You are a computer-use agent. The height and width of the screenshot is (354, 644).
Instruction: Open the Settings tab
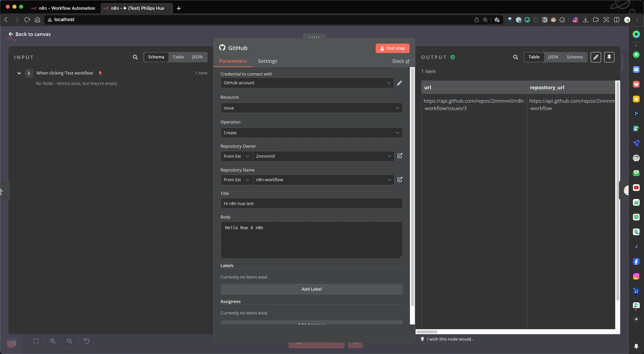pos(267,61)
